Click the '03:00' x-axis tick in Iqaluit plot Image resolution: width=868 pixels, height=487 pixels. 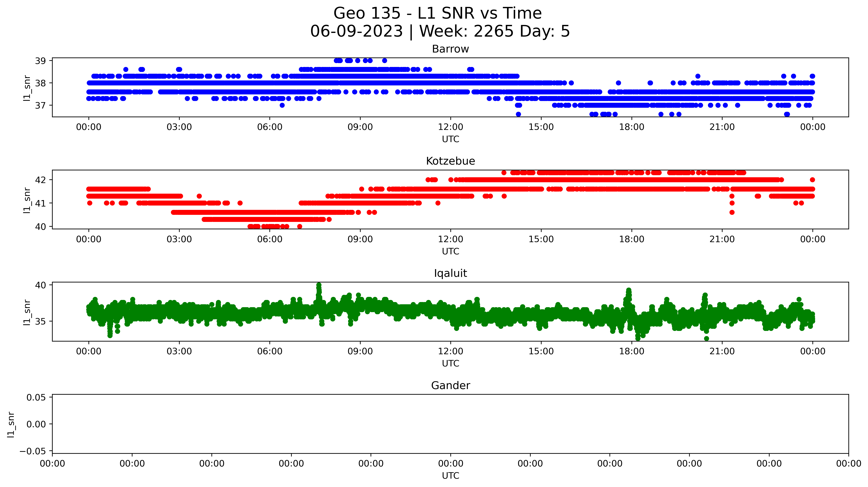[x=179, y=351]
